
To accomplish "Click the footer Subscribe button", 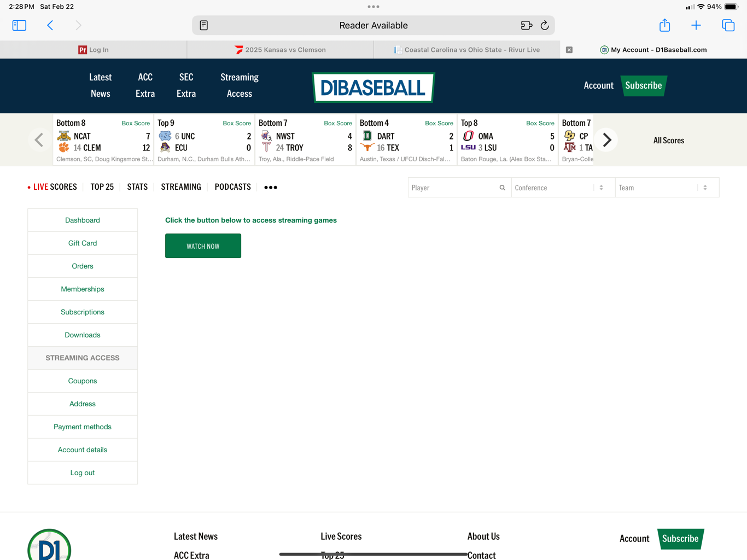I will (x=680, y=539).
